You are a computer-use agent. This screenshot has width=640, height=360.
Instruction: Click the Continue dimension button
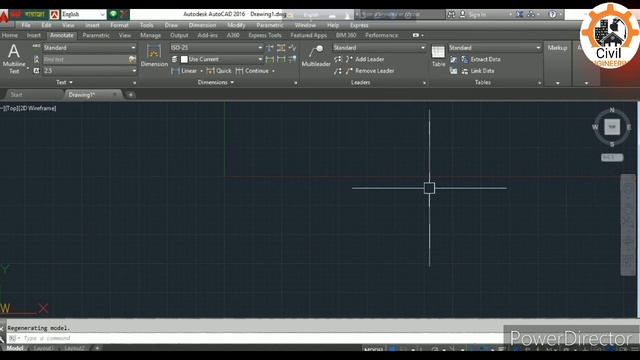click(x=252, y=71)
